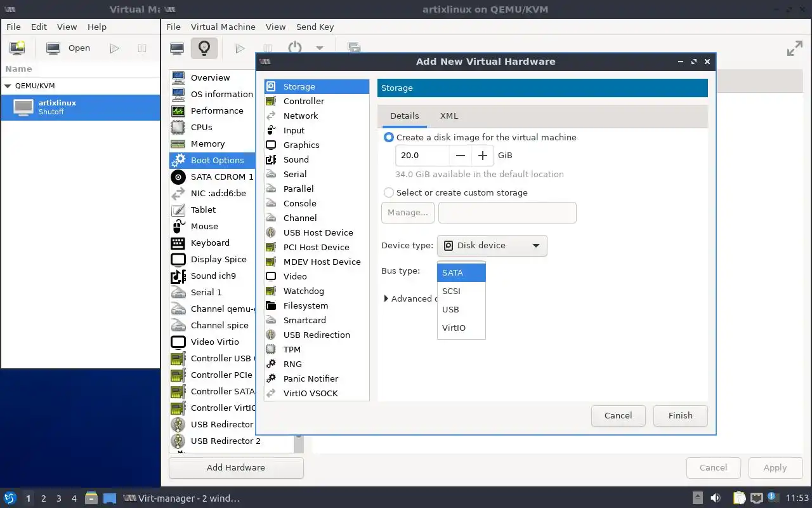Select artixlinux VM in manager list
This screenshot has width=812, height=508.
(81, 107)
